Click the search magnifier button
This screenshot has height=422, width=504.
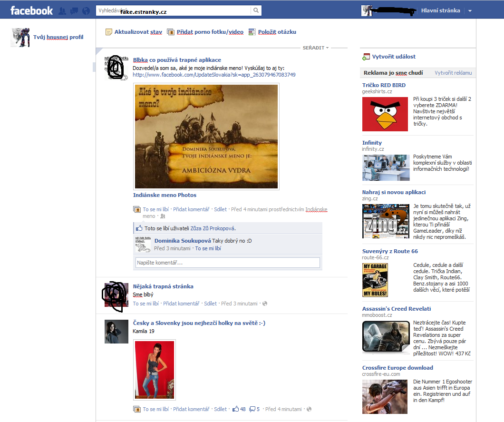pos(256,10)
